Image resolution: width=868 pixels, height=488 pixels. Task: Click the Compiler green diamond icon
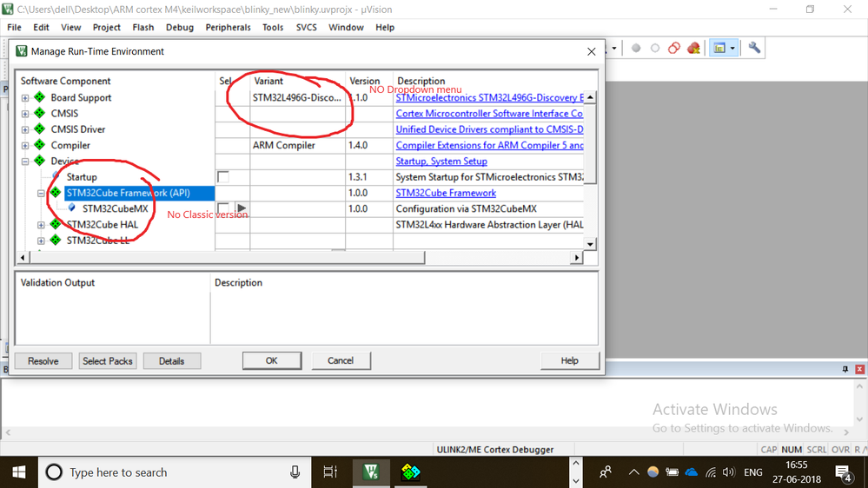tap(39, 145)
